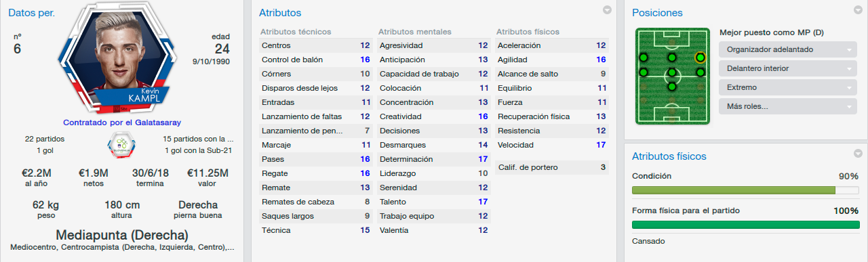
Task: Click the Posiciones panel title
Action: point(657,13)
